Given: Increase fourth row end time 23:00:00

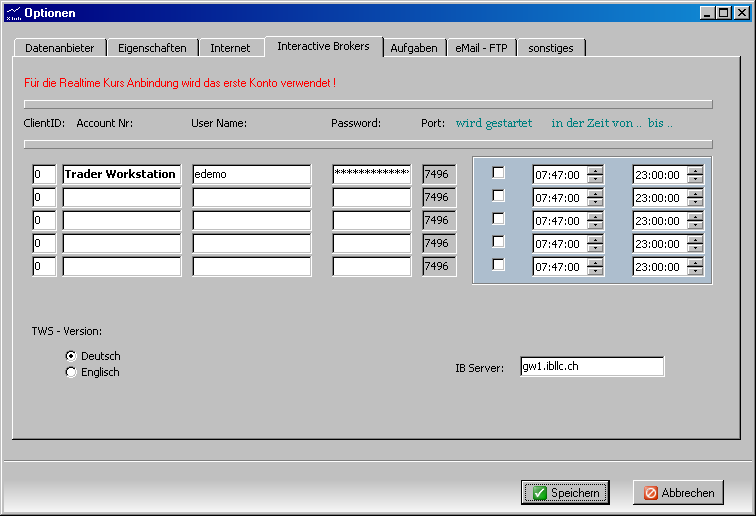Looking at the screenshot, I should [x=695, y=240].
